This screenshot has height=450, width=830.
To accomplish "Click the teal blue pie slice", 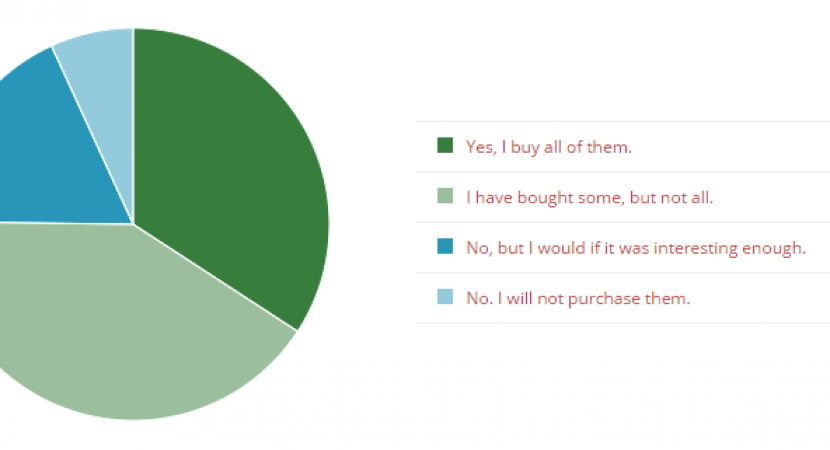I will coord(60,150).
